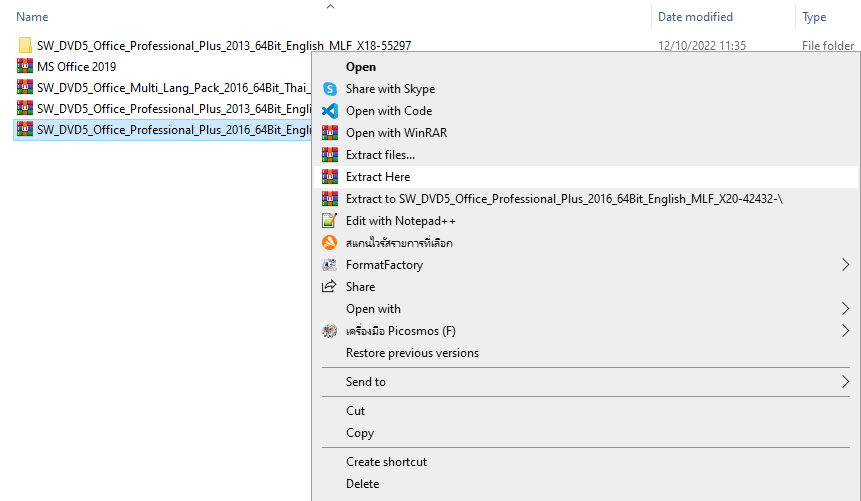The height and width of the screenshot is (501, 861).
Task: Choose the Thai virus scan menu entry
Action: pyautogui.click(x=399, y=243)
